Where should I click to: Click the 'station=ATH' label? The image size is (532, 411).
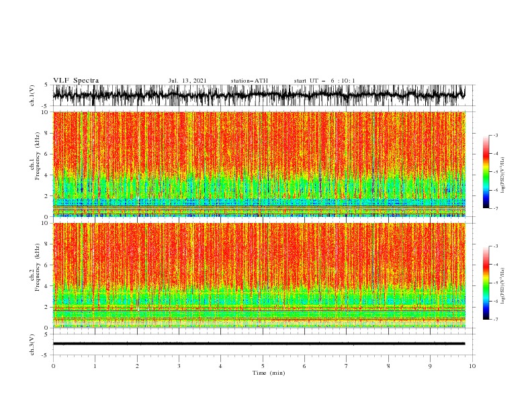249,81
